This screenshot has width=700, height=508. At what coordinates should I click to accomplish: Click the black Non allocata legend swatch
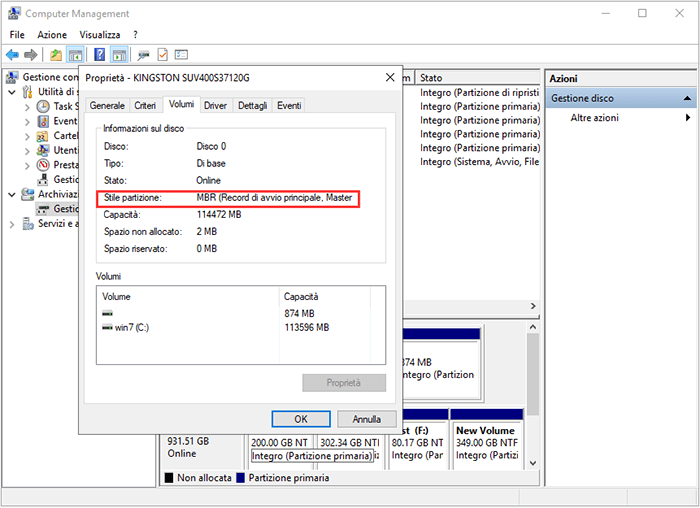[x=169, y=478]
